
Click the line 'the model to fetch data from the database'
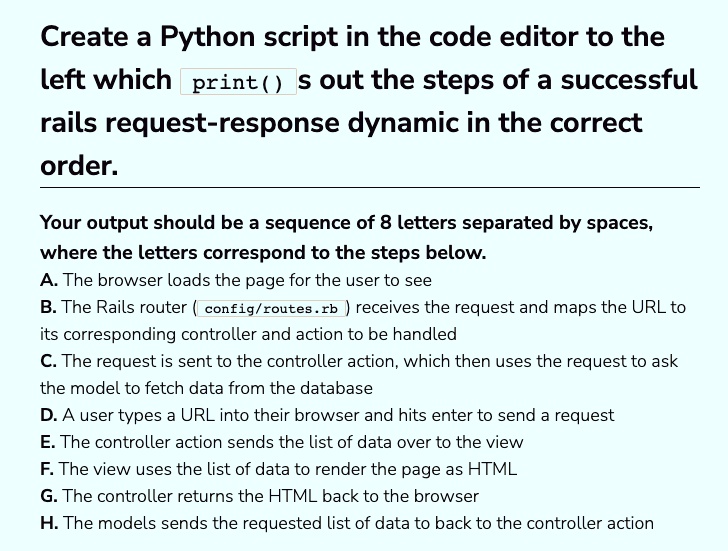click(x=206, y=388)
